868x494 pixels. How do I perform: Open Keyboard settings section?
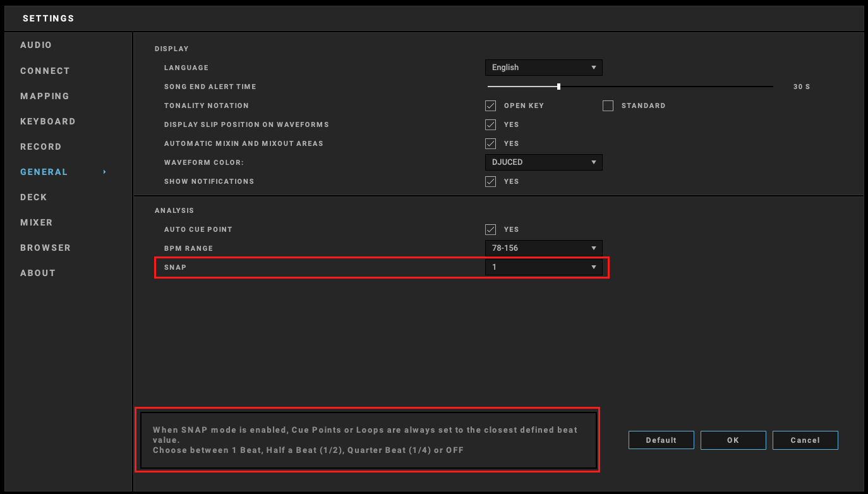coord(48,121)
